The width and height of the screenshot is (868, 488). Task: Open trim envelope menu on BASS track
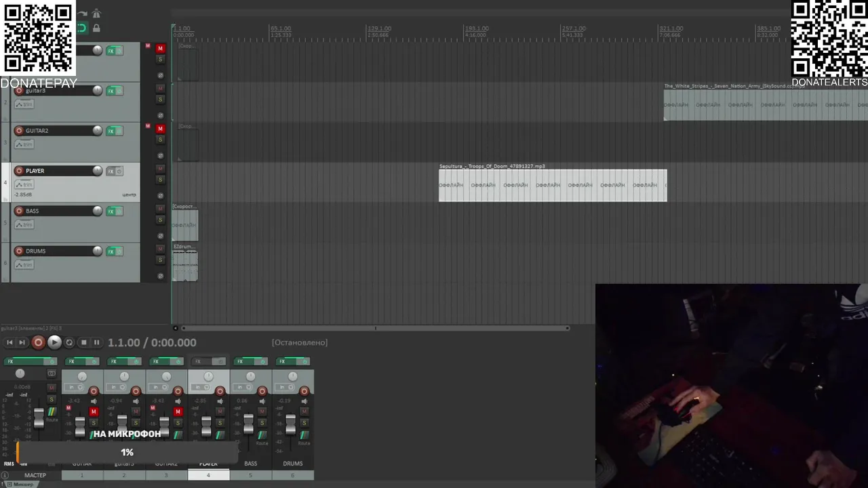[x=24, y=224]
